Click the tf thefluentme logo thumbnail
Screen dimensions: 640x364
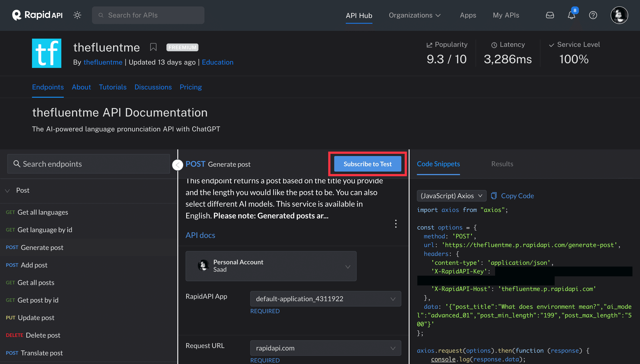coord(46,53)
